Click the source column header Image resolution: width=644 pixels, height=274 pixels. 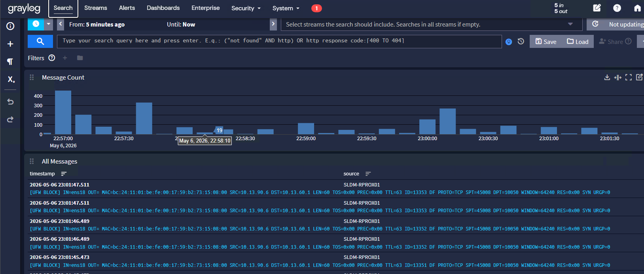[x=351, y=174]
